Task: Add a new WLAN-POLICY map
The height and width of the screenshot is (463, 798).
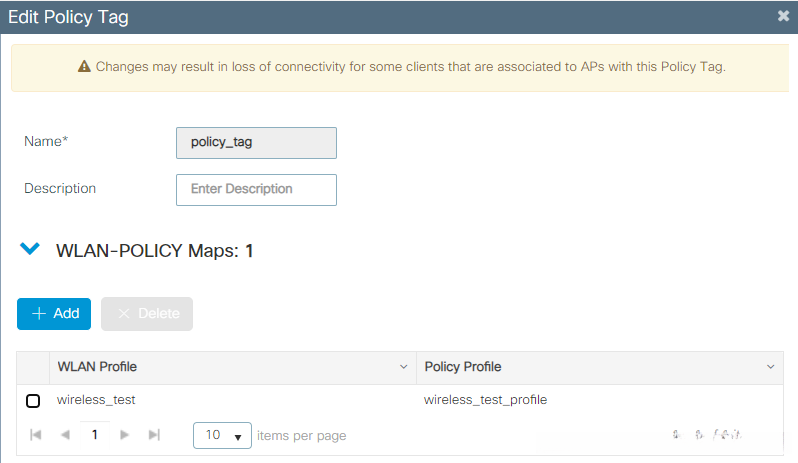Action: coord(54,313)
